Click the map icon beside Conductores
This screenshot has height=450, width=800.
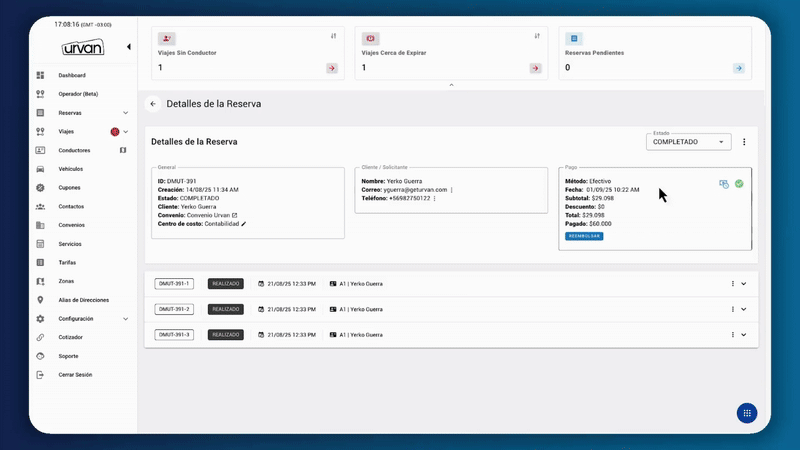pos(123,150)
